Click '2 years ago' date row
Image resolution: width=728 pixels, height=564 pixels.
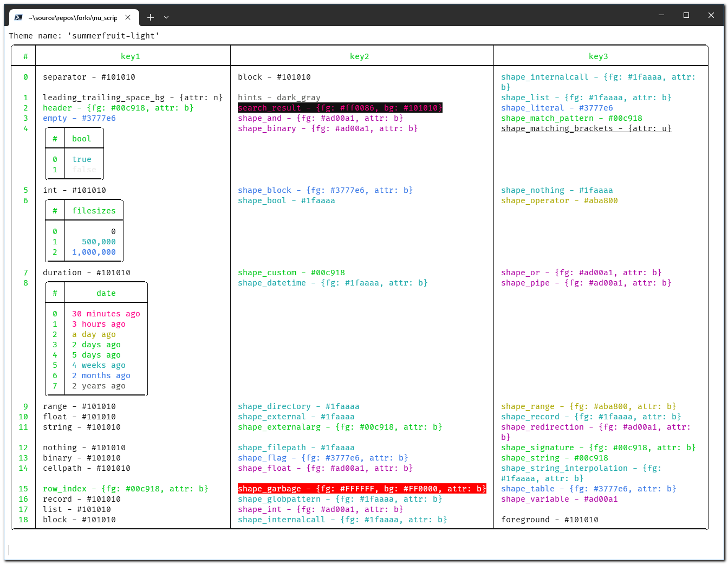(x=99, y=386)
